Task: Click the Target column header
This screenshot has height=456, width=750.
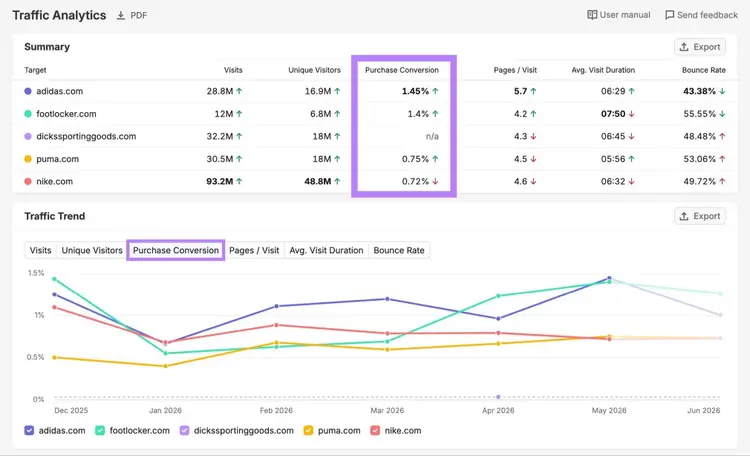Action: pos(35,70)
